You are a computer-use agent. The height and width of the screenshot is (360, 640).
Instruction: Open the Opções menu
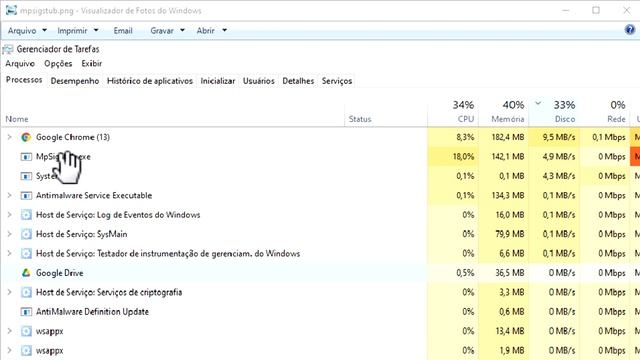click(58, 64)
